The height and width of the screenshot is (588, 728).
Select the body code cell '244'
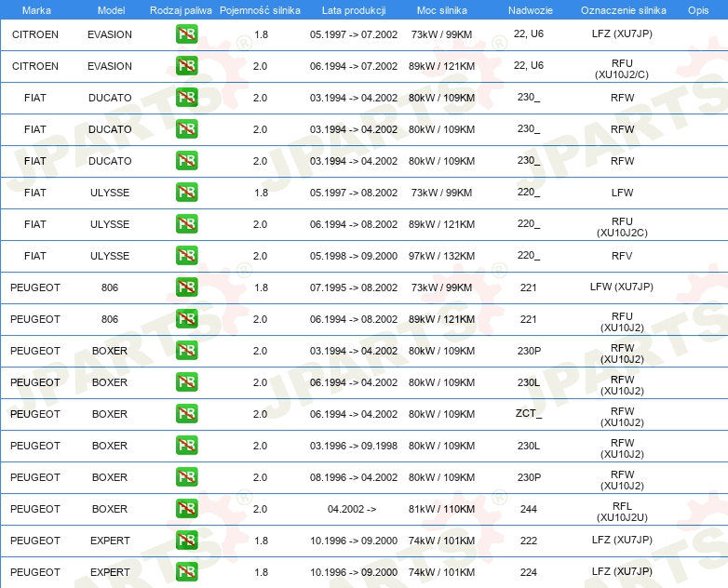pyautogui.click(x=529, y=509)
